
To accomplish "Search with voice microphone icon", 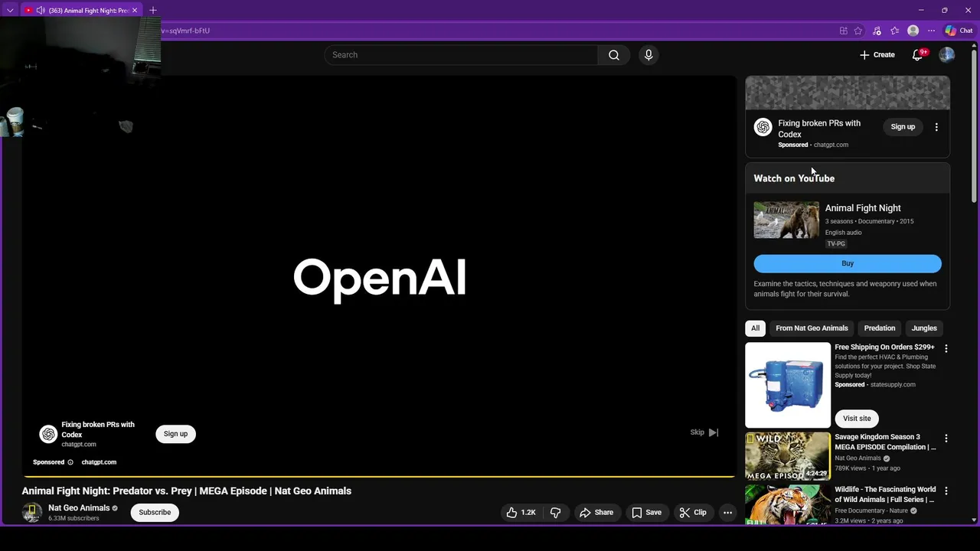I will pyautogui.click(x=648, y=55).
